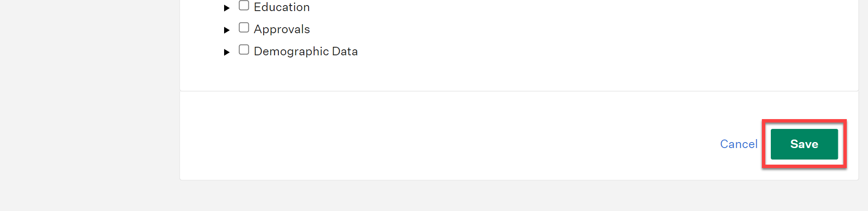Expand the Approvals section arrow
The width and height of the screenshot is (868, 211).
click(x=227, y=30)
